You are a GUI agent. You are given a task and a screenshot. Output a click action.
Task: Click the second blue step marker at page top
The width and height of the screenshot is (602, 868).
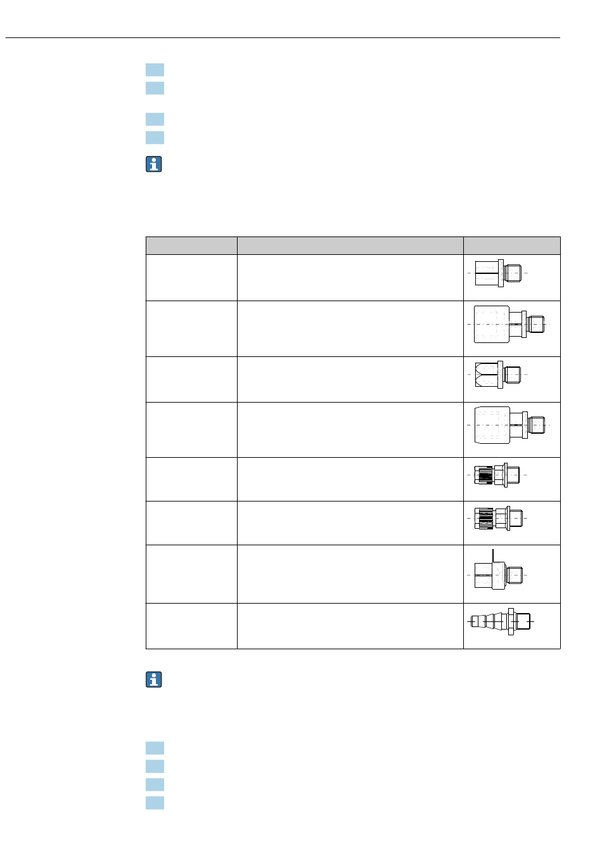point(155,88)
